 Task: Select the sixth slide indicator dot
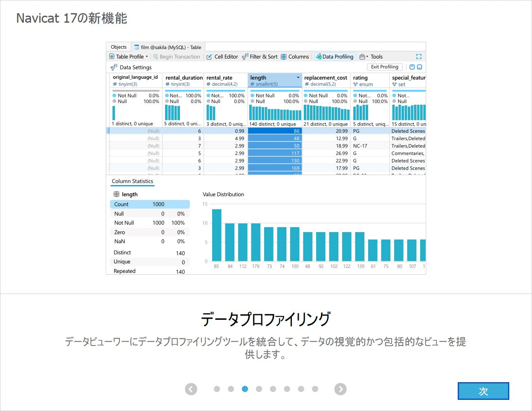287,389
